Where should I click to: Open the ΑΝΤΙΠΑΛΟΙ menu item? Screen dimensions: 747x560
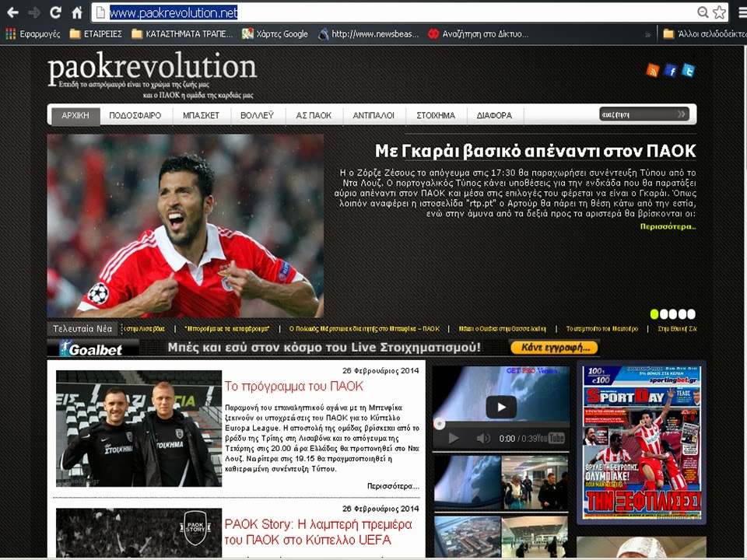pos(373,115)
